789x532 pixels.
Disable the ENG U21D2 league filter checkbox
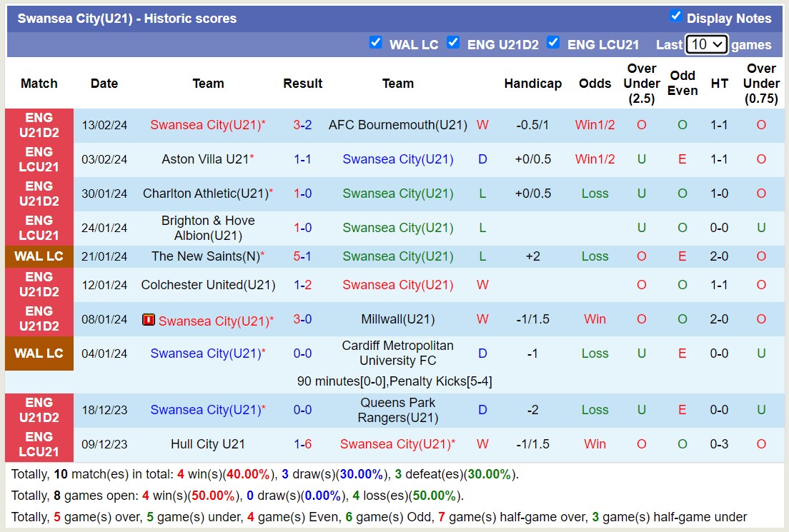coord(453,43)
